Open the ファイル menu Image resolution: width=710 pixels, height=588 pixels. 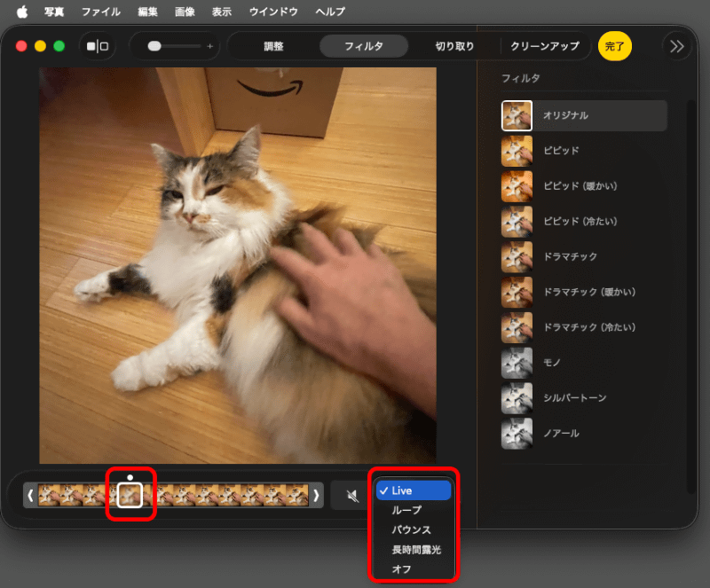tap(100, 12)
